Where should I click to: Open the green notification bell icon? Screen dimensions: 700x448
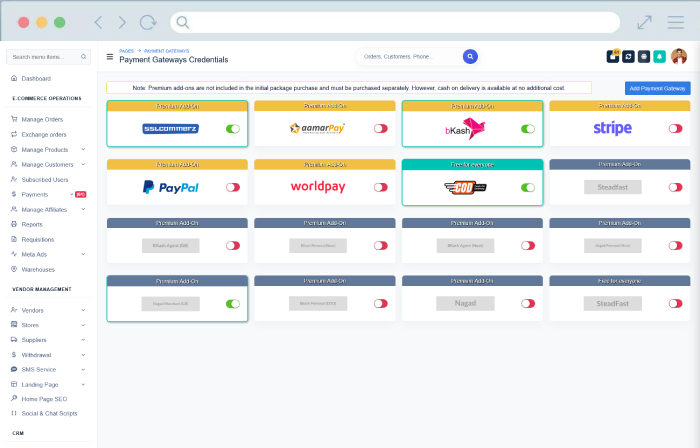(x=660, y=57)
